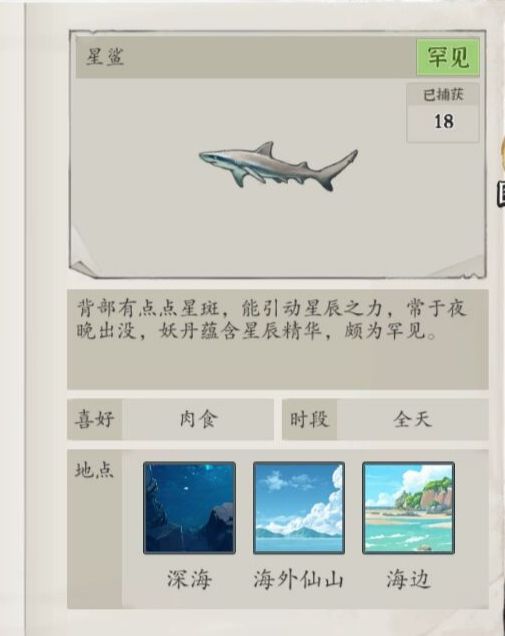
Task: Click the fish description text box
Action: [278, 339]
